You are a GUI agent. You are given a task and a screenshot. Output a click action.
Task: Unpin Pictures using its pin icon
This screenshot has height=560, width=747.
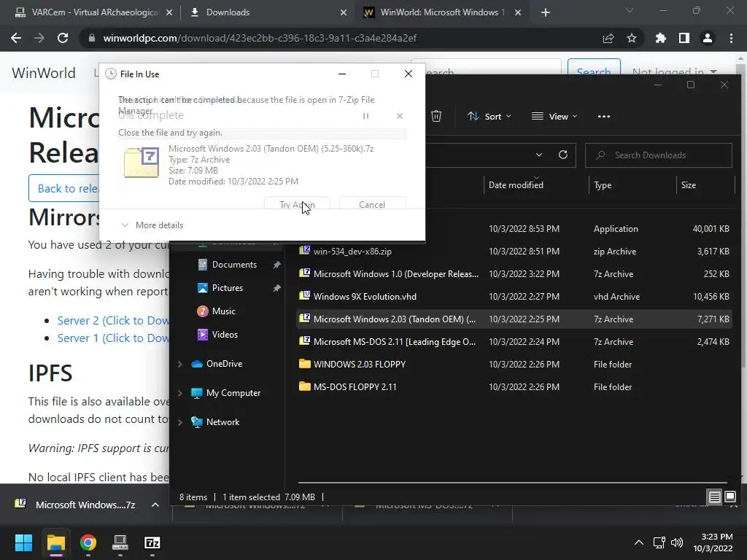[276, 287]
